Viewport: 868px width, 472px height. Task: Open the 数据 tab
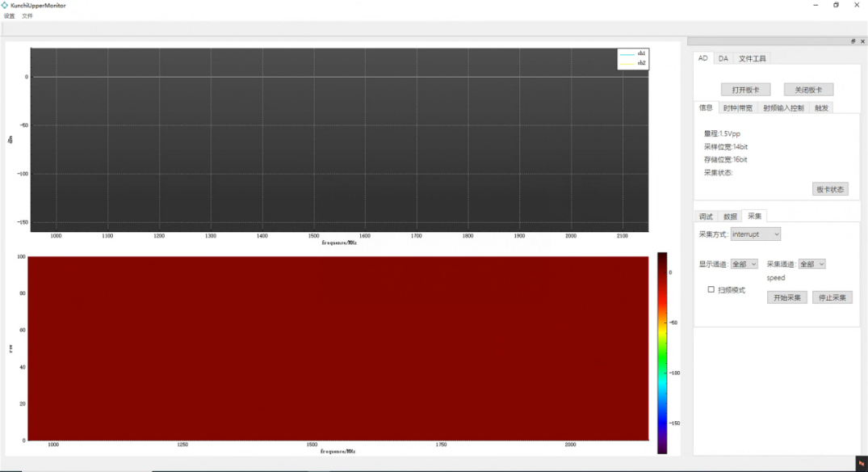point(730,217)
